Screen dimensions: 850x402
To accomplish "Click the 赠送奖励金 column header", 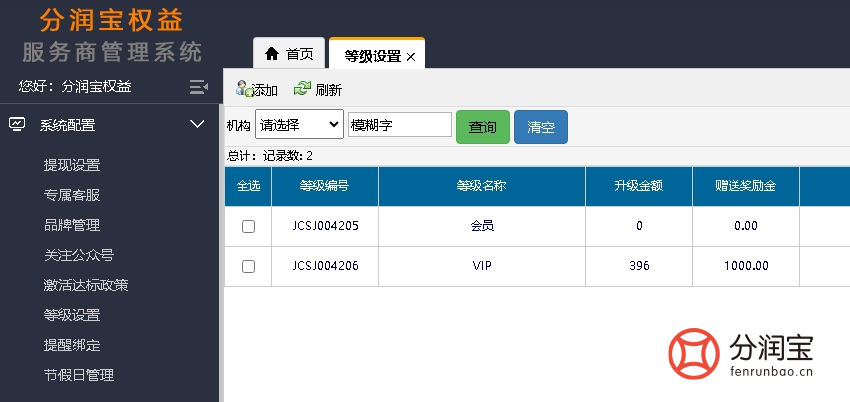I will tap(745, 186).
